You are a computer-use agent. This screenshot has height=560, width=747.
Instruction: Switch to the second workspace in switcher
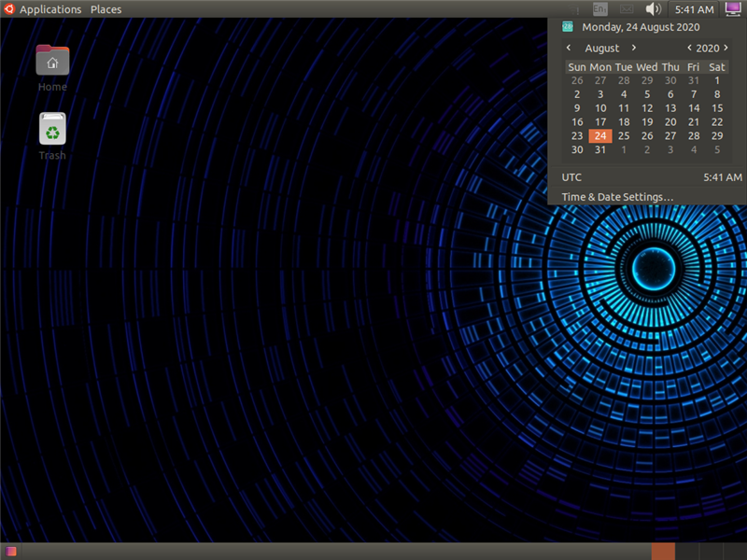click(x=687, y=552)
